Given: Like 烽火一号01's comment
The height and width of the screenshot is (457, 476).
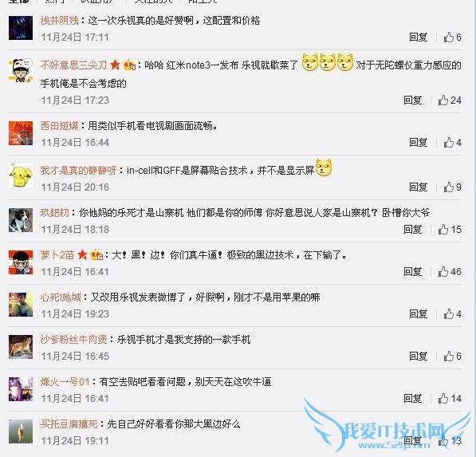Looking at the screenshot, I should click(450, 398).
